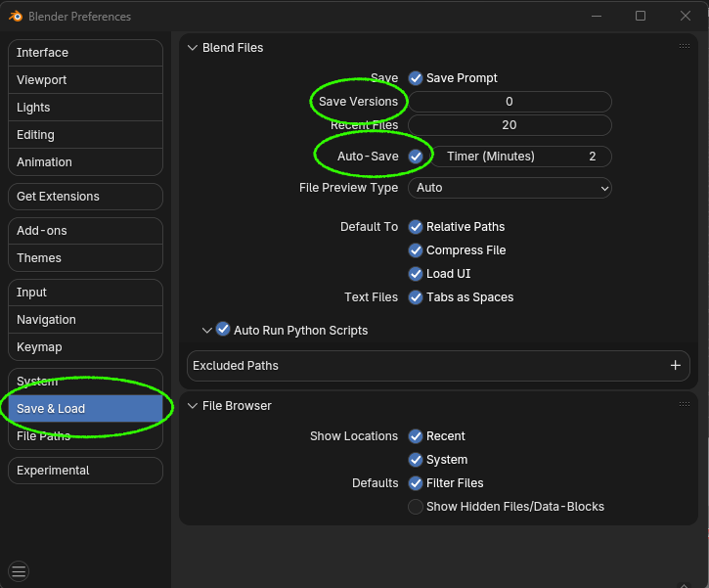Uncheck Recent under Show Locations
This screenshot has width=709, height=588.
click(x=416, y=436)
